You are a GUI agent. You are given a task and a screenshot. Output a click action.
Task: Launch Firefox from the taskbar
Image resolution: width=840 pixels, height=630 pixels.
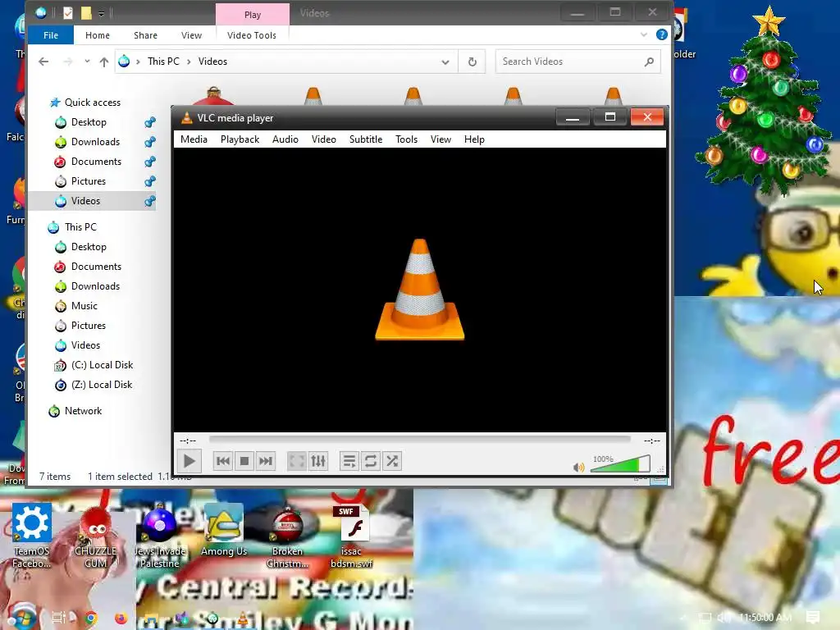click(x=121, y=618)
